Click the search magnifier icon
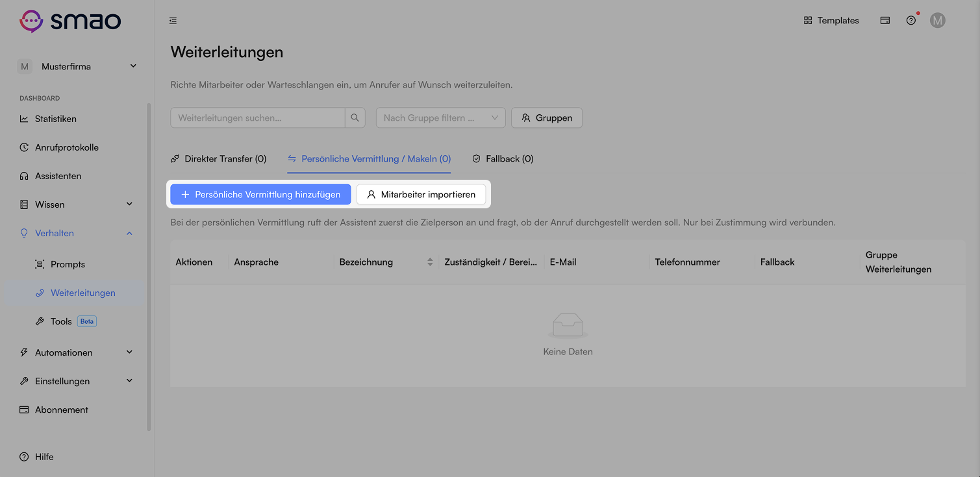This screenshot has width=980, height=477. tap(355, 118)
